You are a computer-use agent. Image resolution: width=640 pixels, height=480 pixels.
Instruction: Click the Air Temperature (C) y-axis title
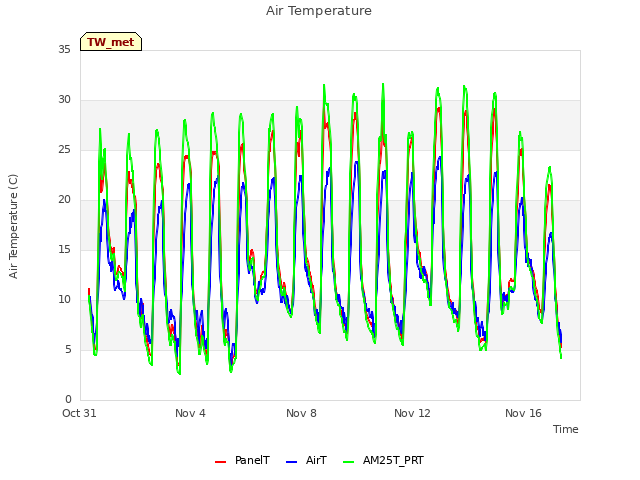(x=13, y=226)
